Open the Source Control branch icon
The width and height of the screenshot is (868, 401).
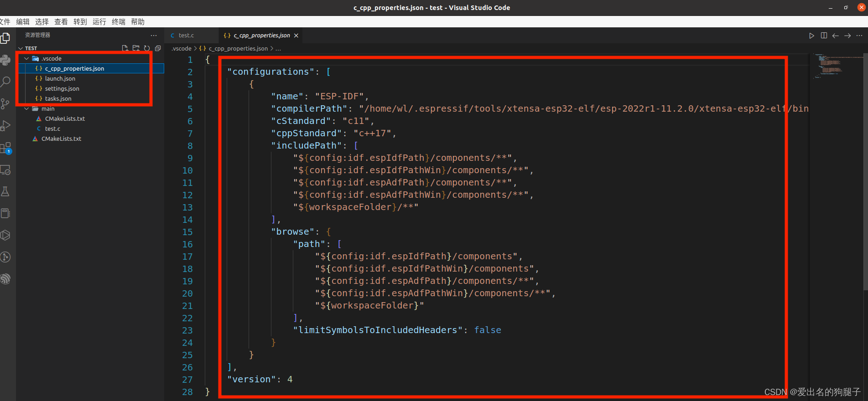[x=5, y=104]
